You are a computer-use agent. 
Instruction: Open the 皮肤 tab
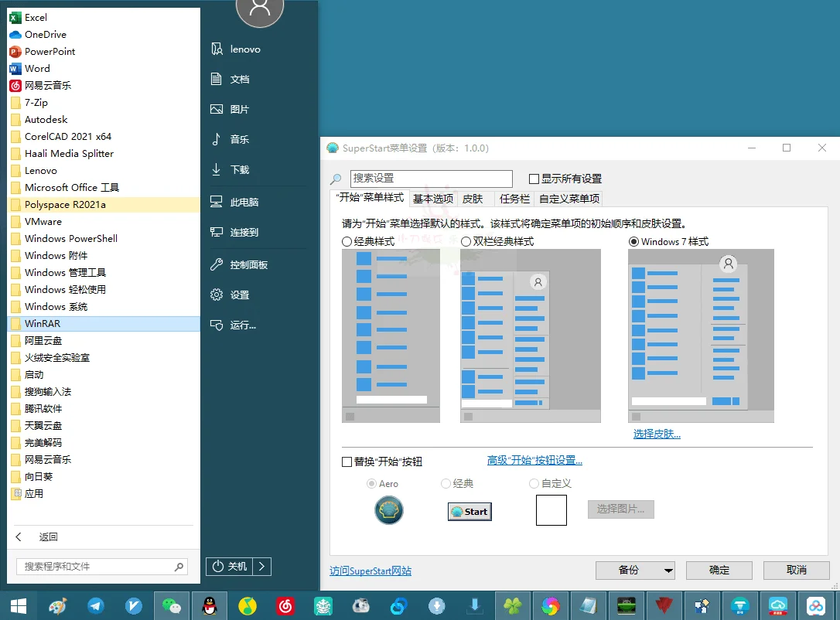(473, 199)
